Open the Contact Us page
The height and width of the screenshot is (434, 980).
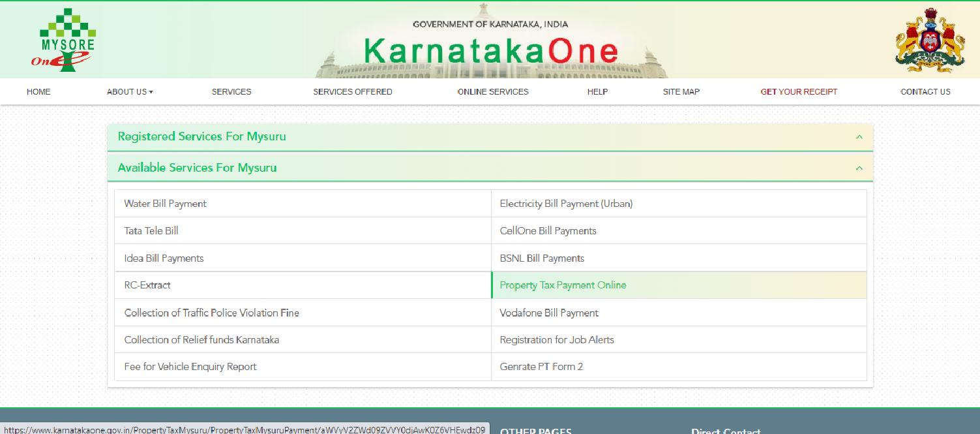[925, 91]
